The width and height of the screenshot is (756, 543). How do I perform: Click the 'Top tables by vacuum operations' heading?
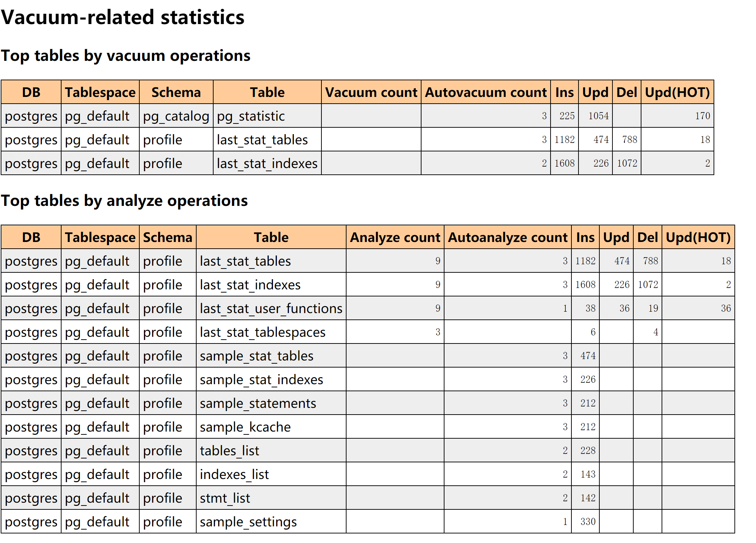(126, 56)
